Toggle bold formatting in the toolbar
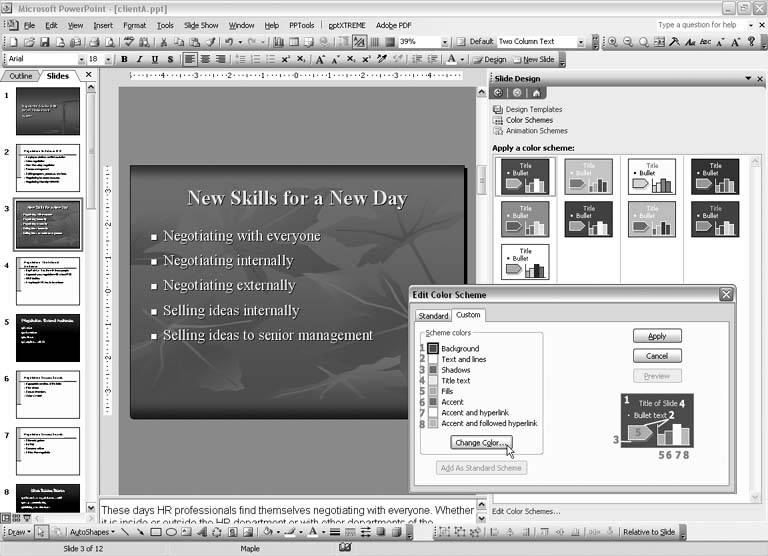The image size is (768, 556). point(125,60)
